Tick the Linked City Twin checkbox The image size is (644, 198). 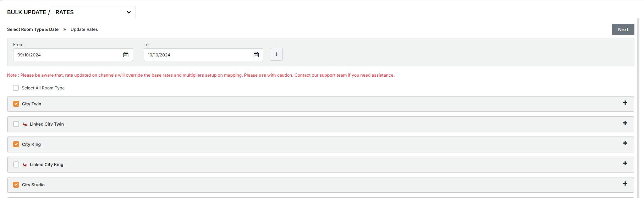[x=16, y=124]
